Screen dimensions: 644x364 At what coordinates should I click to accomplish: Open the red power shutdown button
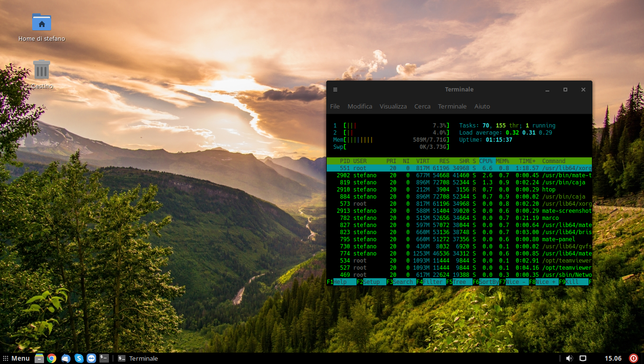[634, 358]
